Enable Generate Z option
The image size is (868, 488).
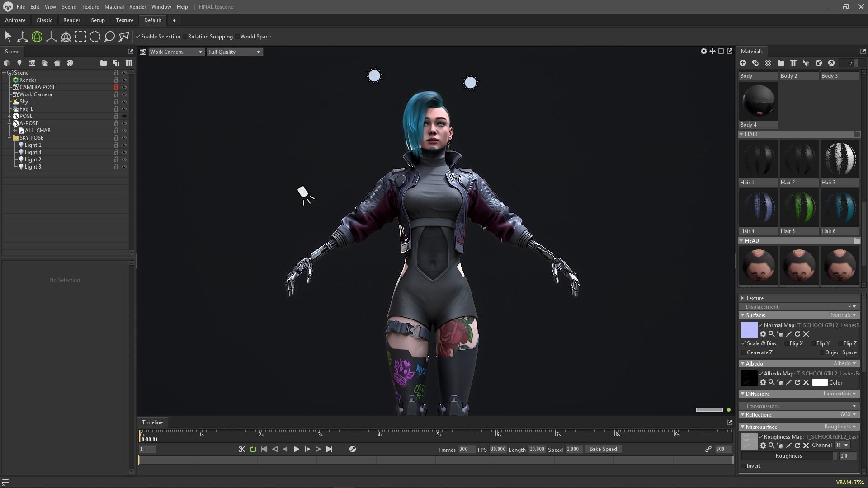tap(744, 352)
